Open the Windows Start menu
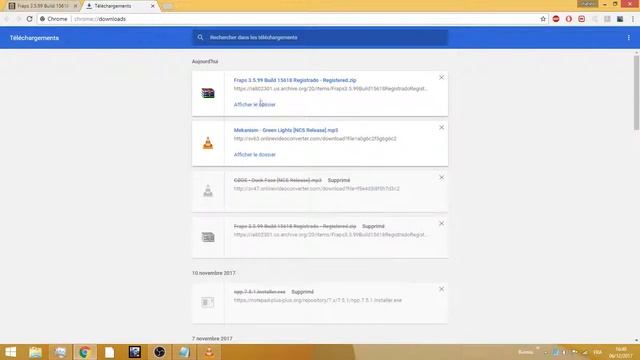The width and height of the screenshot is (640, 360). point(11,352)
